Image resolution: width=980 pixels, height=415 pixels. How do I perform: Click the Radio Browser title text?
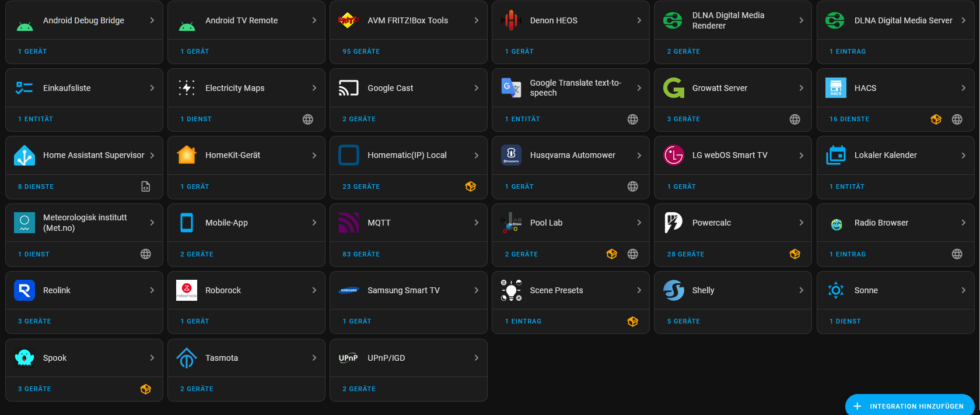point(881,223)
